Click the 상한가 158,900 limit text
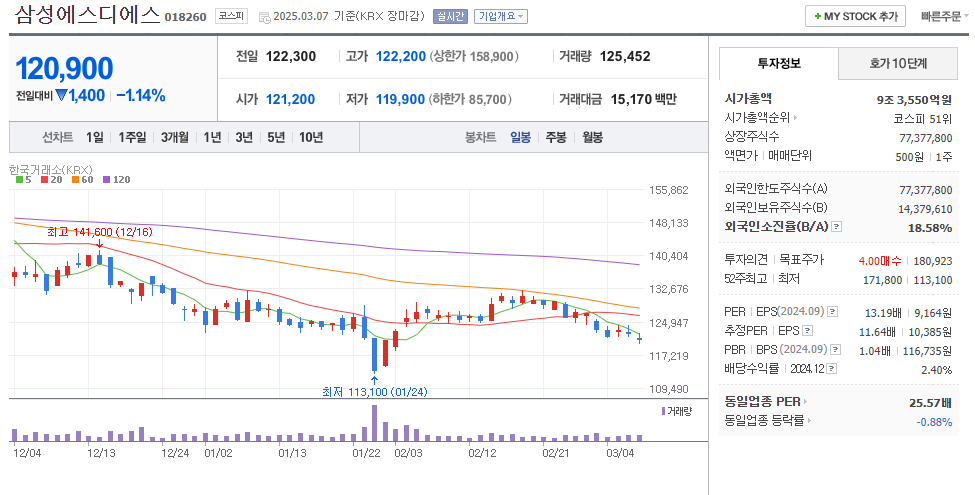 click(474, 57)
